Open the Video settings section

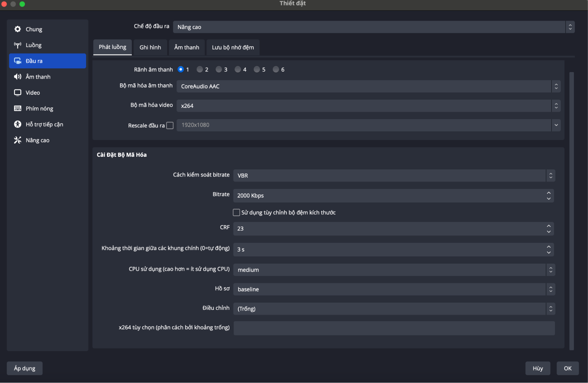coord(47,93)
